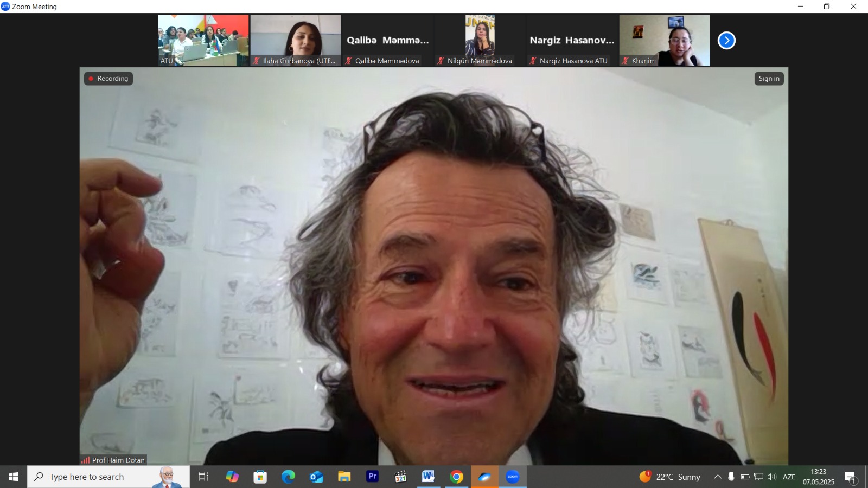This screenshot has height=488, width=868.
Task: Open Adobe Premiere Pro from the taskbar
Action: click(x=373, y=477)
